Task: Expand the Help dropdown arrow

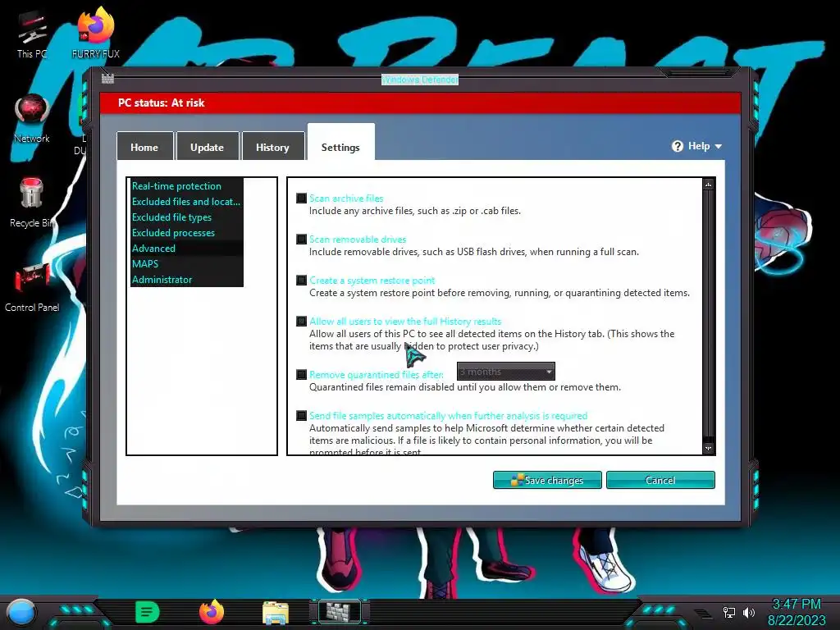Action: 719,146
